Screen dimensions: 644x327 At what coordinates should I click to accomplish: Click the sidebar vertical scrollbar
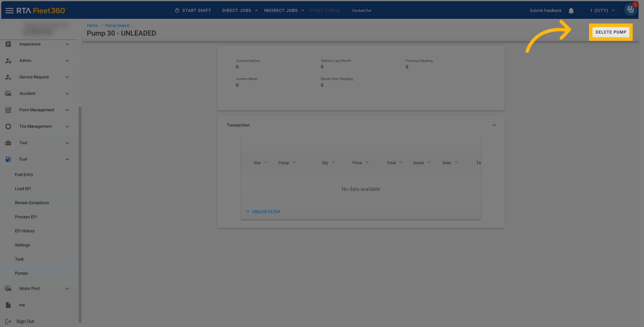(80, 215)
